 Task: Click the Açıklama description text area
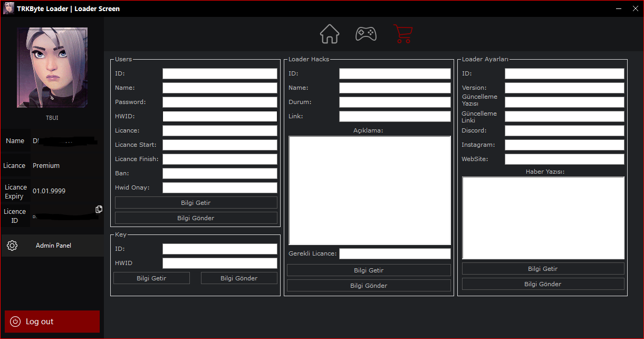click(x=370, y=191)
